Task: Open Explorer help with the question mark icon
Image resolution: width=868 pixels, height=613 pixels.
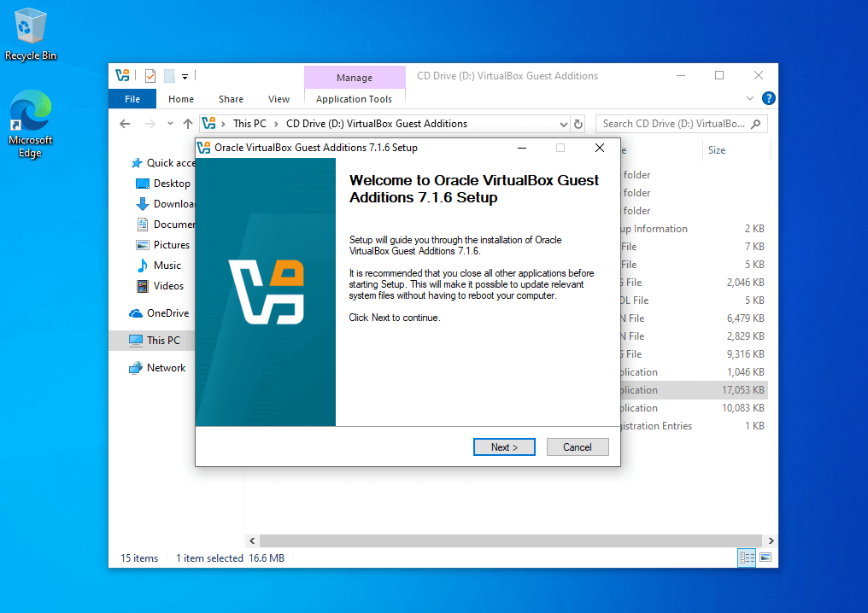Action: tap(768, 98)
